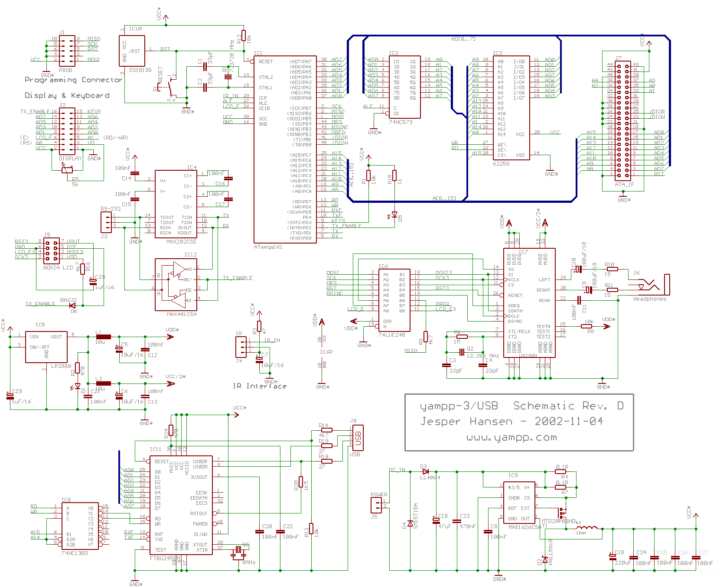The image size is (720, 588).
Task: Click 'yampp-3/USB Schematic Rev. D' title
Action: coord(522,406)
